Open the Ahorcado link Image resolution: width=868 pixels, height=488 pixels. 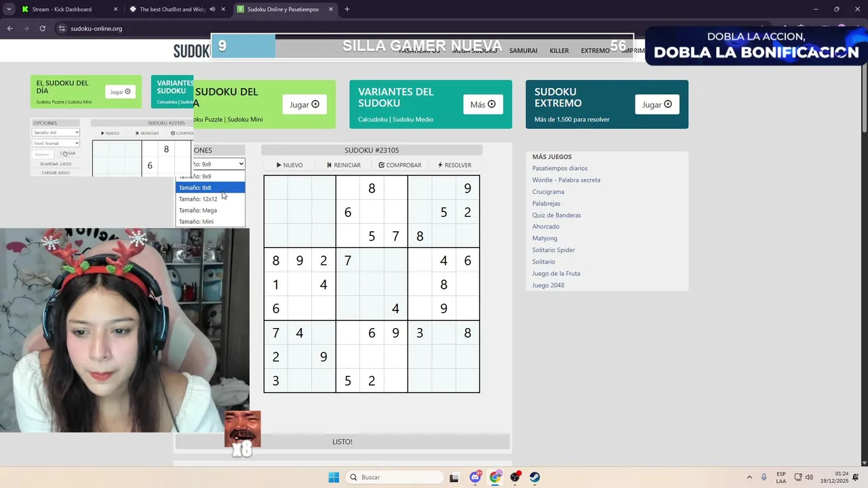(x=546, y=226)
